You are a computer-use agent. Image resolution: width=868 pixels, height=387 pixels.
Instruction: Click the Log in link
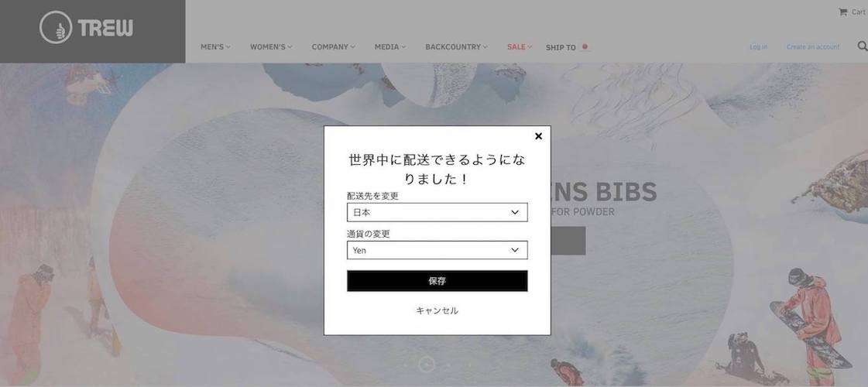pyautogui.click(x=758, y=47)
